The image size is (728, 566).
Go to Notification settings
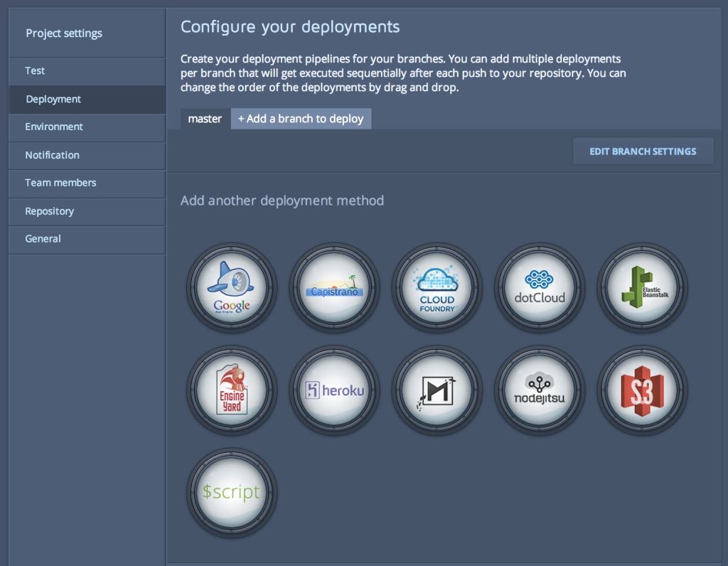[52, 155]
